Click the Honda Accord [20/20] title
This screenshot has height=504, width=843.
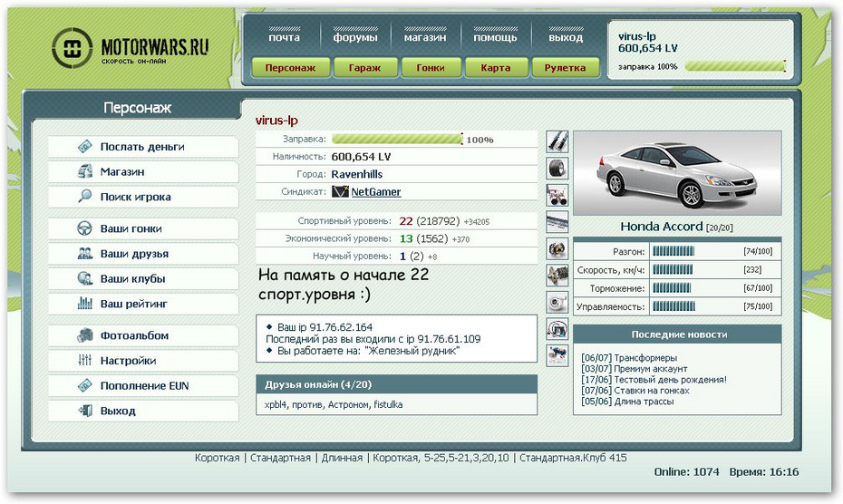[676, 227]
